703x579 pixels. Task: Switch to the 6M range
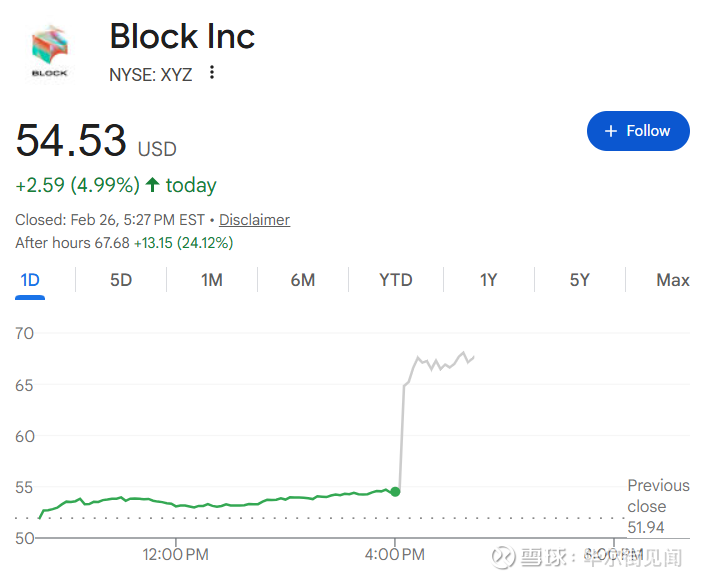(x=303, y=280)
